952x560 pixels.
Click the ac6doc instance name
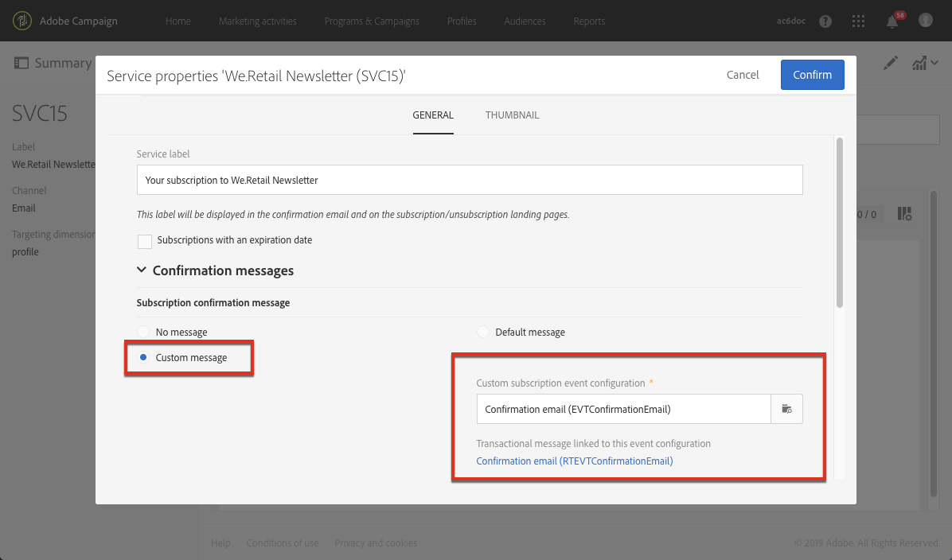tap(791, 21)
